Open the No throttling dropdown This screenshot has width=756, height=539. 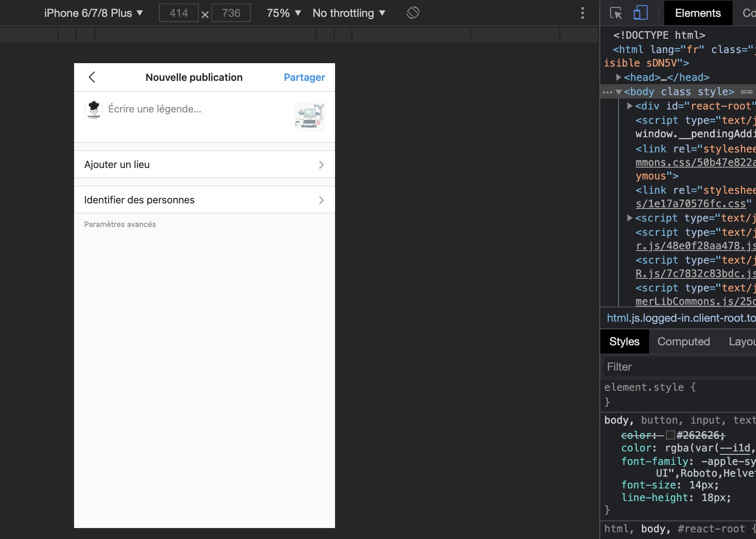coord(349,13)
